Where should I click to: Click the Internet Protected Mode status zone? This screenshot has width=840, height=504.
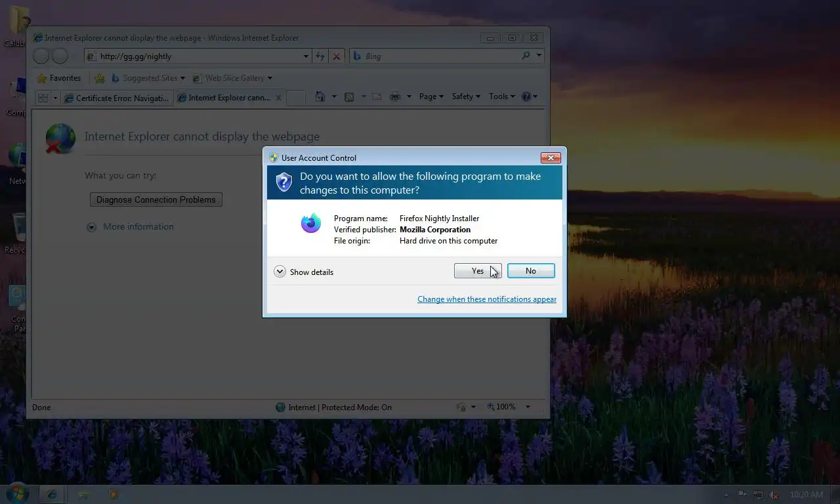[x=333, y=408]
